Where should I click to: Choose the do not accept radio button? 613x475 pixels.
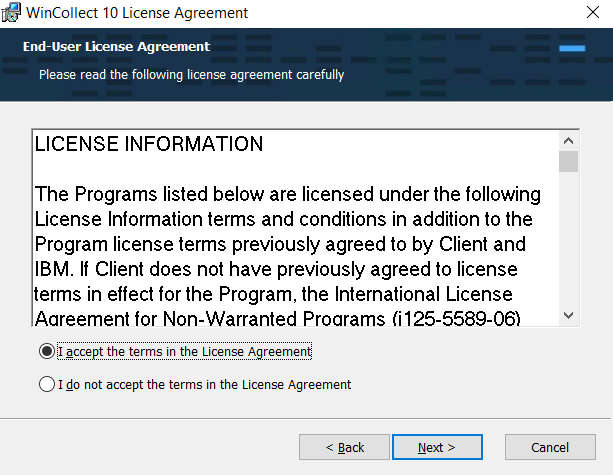pos(46,384)
